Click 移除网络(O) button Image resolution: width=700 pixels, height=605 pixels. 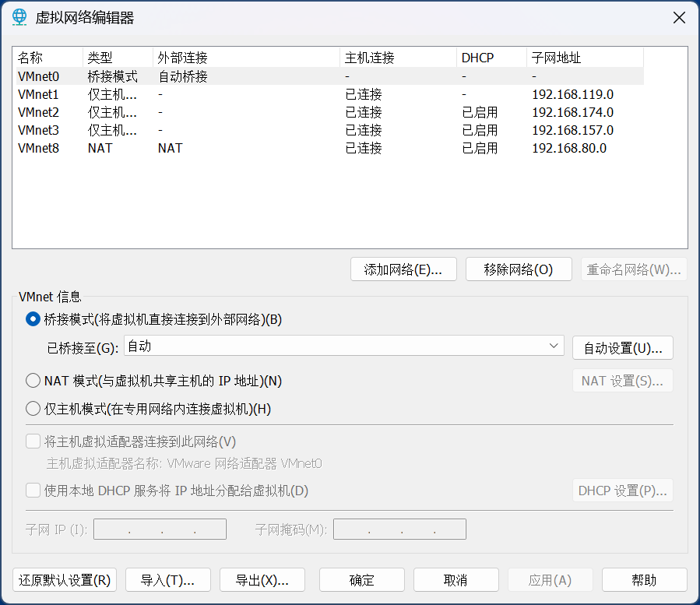coord(519,269)
